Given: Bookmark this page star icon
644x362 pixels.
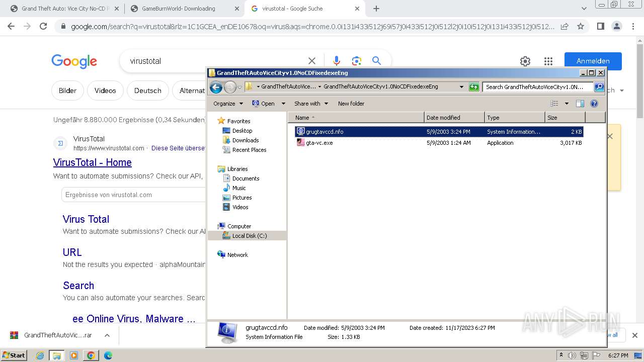Looking at the screenshot, I should [x=581, y=26].
